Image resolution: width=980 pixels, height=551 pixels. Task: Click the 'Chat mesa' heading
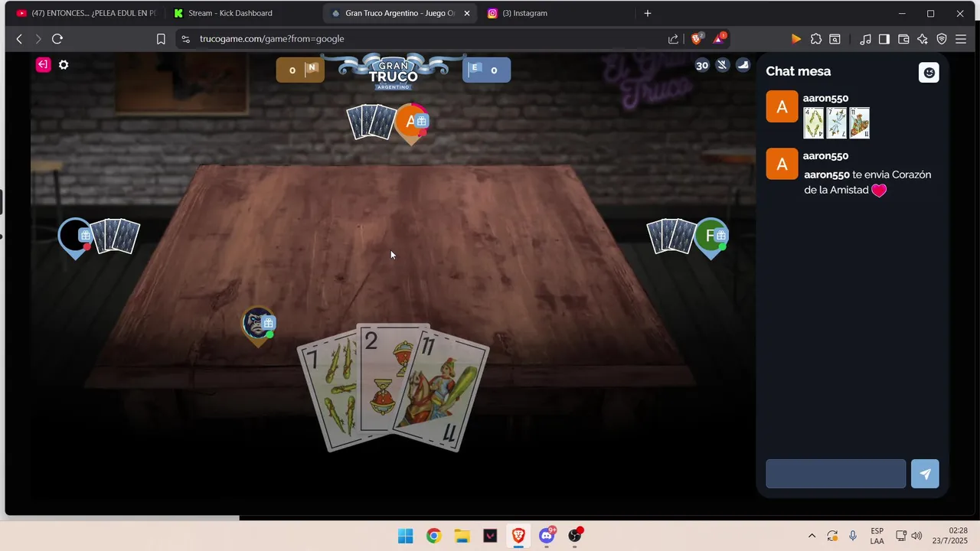798,71
